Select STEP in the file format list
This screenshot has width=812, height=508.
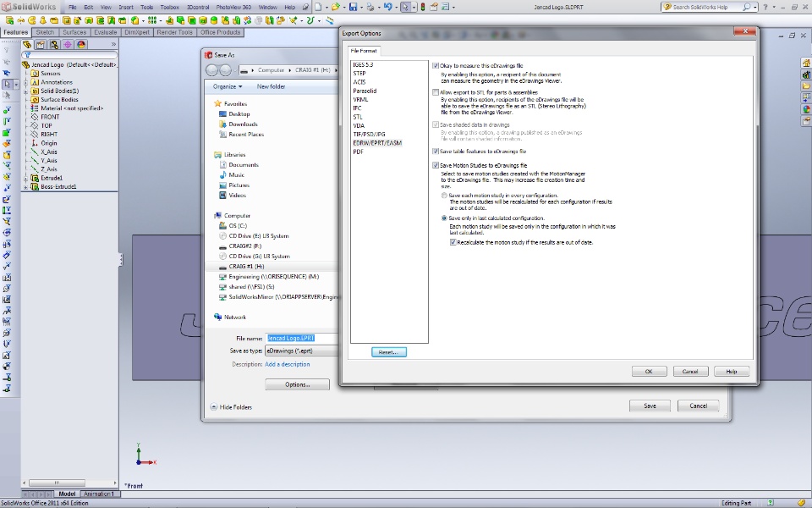[359, 73]
